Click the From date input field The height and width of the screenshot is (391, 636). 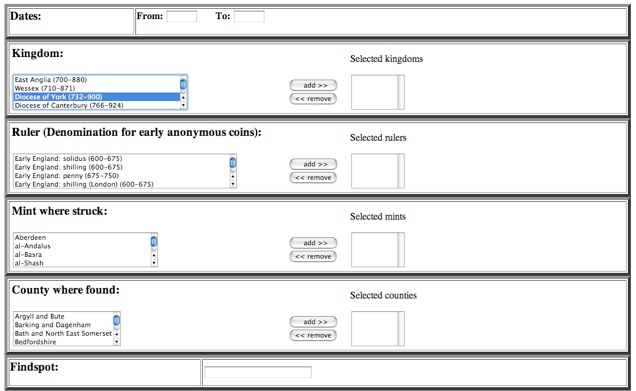coord(182,17)
